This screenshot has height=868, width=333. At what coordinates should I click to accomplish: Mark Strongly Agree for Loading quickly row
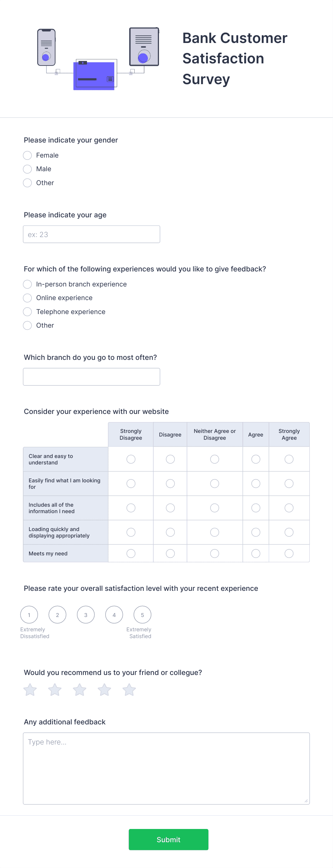pos(289,532)
